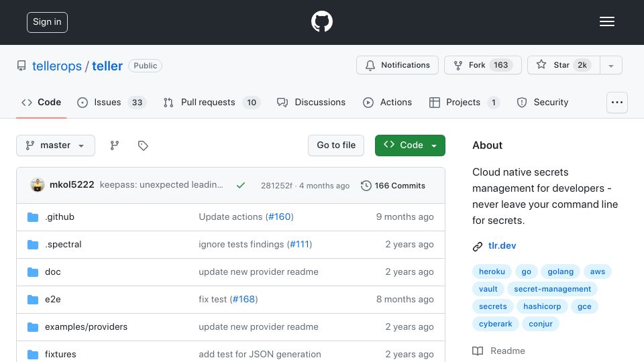Click the golang topic tag

(x=560, y=271)
